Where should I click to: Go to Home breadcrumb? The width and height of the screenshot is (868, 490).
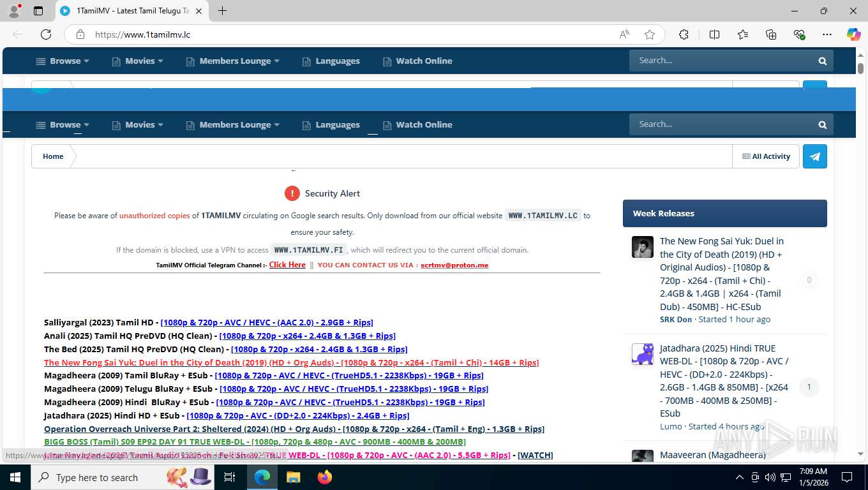tap(53, 156)
